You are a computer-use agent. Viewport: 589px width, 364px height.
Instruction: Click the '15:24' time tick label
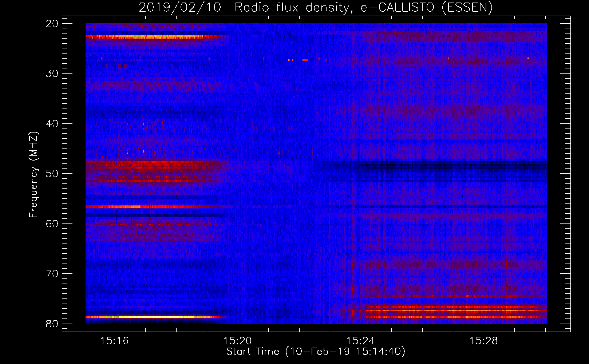[360, 341]
